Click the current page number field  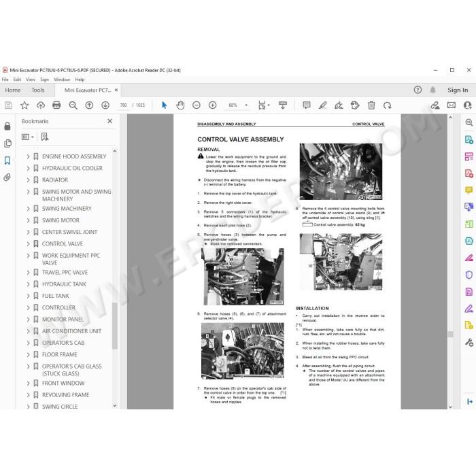click(123, 105)
